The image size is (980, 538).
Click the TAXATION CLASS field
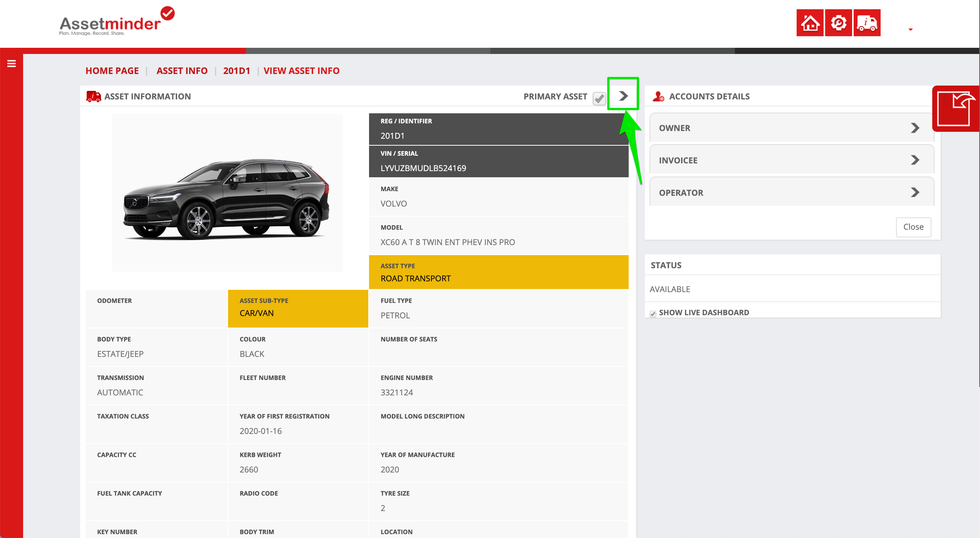[x=156, y=424]
